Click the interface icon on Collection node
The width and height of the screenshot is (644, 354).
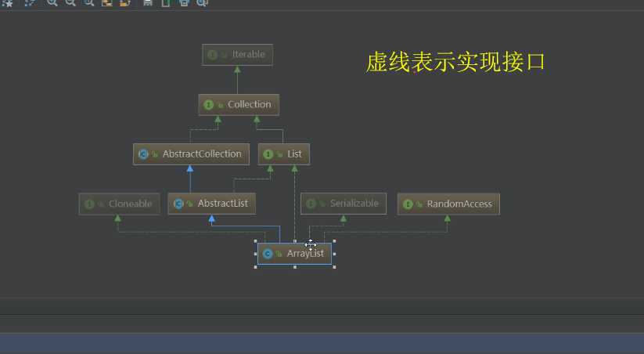pos(209,105)
